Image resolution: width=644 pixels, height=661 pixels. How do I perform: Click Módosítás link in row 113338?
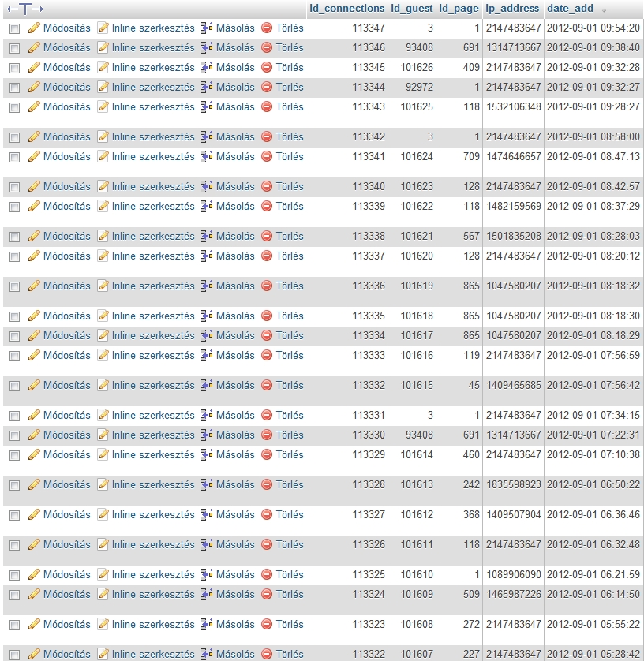tap(66, 237)
